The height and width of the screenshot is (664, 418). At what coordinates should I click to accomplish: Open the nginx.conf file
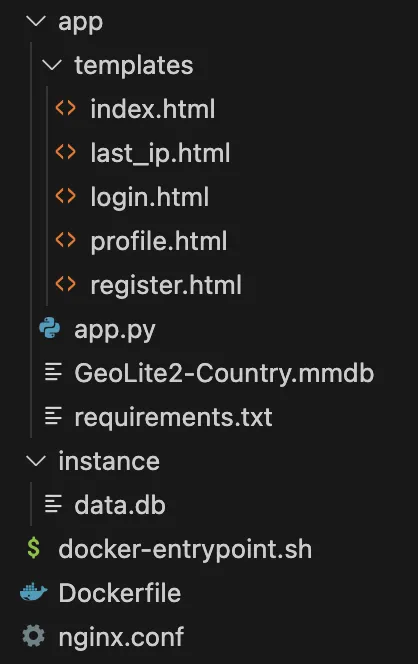(121, 637)
